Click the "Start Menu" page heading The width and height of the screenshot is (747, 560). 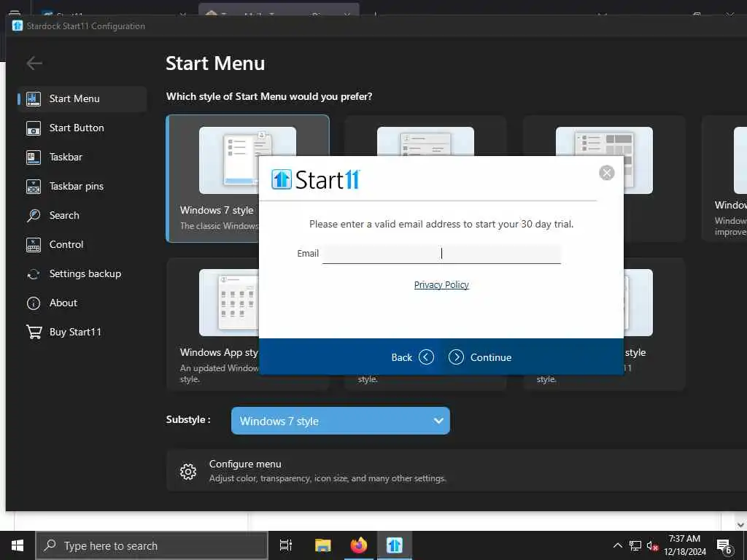pos(215,63)
